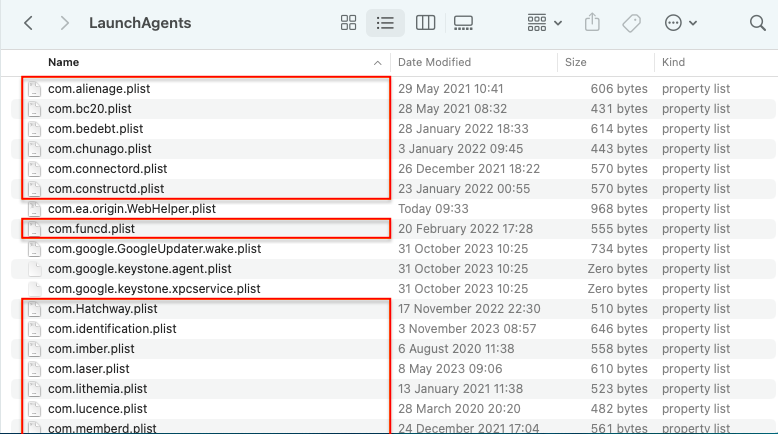Select com.google.keystone.agent.plist file name
This screenshot has height=434, width=778.
click(x=139, y=269)
